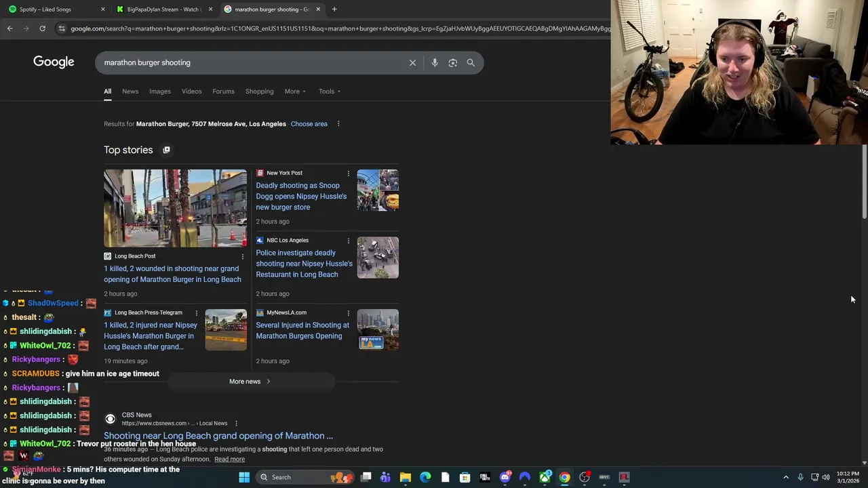The height and width of the screenshot is (488, 868).
Task: Open options menu for Long Beach Post story
Action: point(243,257)
